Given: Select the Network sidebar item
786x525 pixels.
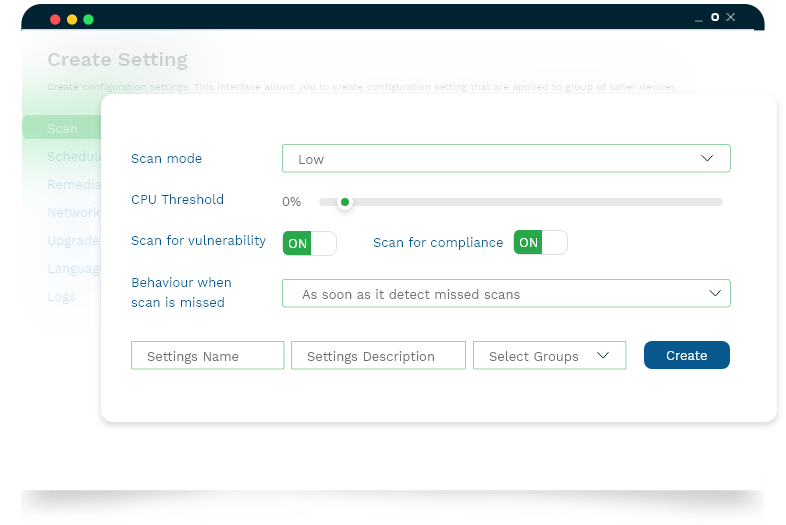Looking at the screenshot, I should (74, 213).
